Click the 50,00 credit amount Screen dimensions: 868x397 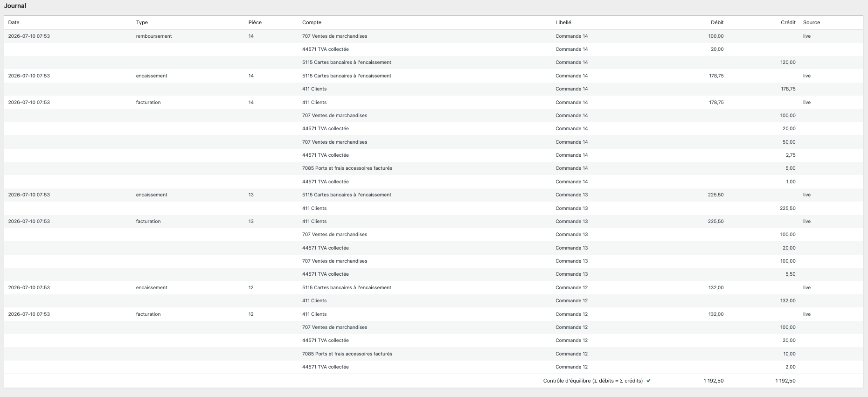[x=789, y=142]
